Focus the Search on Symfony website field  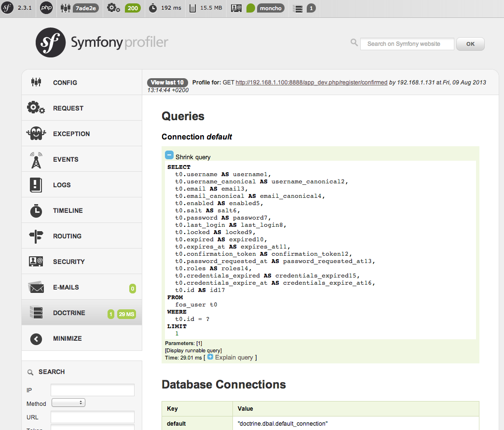(407, 44)
